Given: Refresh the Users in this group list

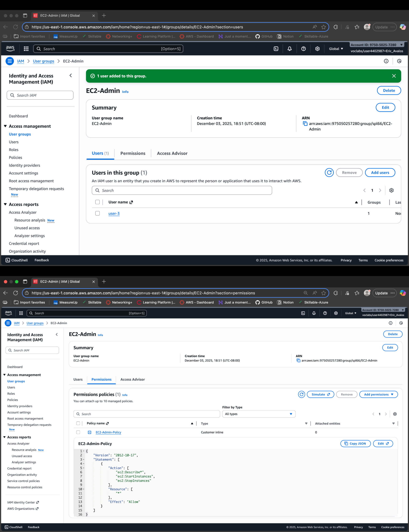Looking at the screenshot, I should pos(329,172).
